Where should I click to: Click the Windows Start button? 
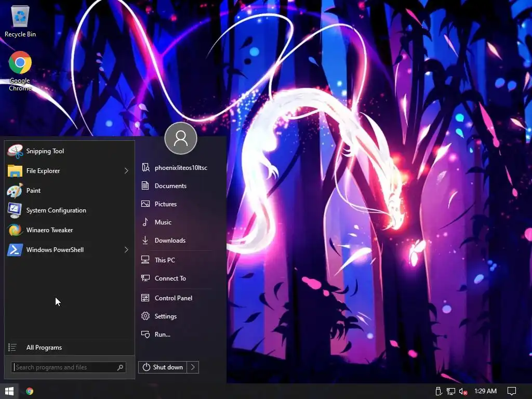coord(9,391)
